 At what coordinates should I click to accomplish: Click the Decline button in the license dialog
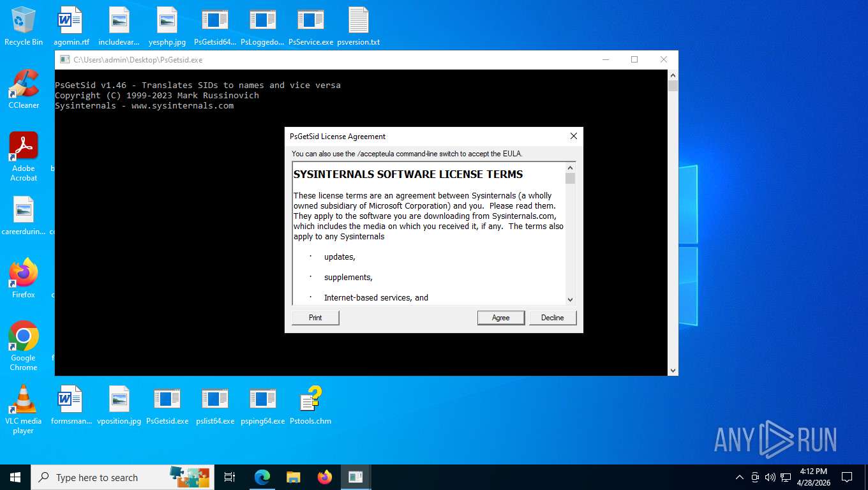tap(553, 318)
